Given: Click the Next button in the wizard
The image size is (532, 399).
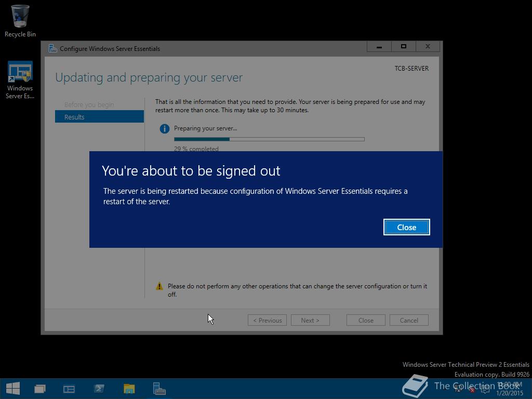Looking at the screenshot, I should (310, 320).
